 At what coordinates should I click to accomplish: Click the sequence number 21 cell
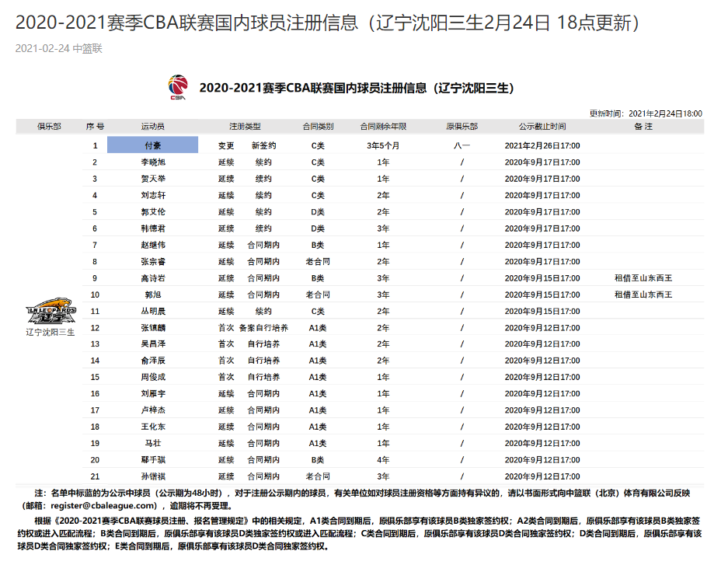click(96, 476)
